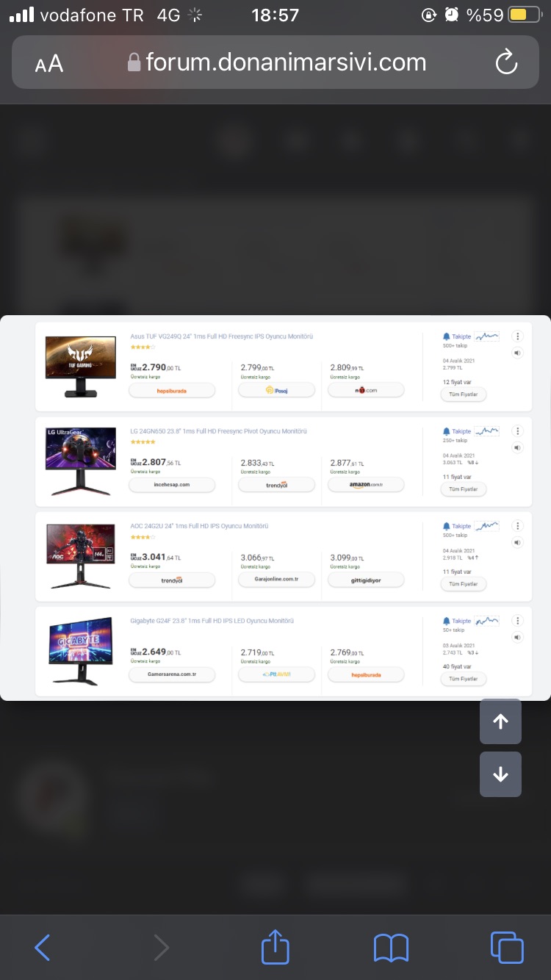Image resolution: width=551 pixels, height=980 pixels.
Task: Open three-dot menu on Asus TUF VG249Q row
Action: (x=518, y=336)
